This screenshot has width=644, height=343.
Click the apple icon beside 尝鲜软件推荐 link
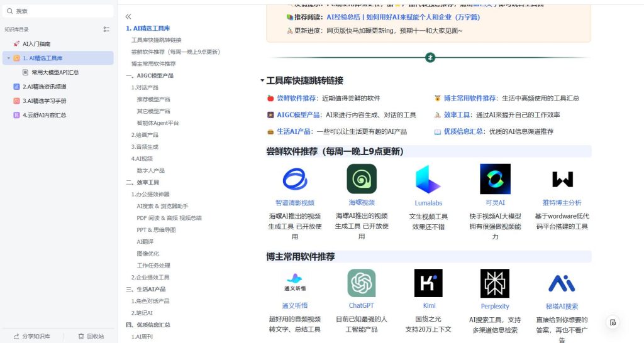point(270,98)
